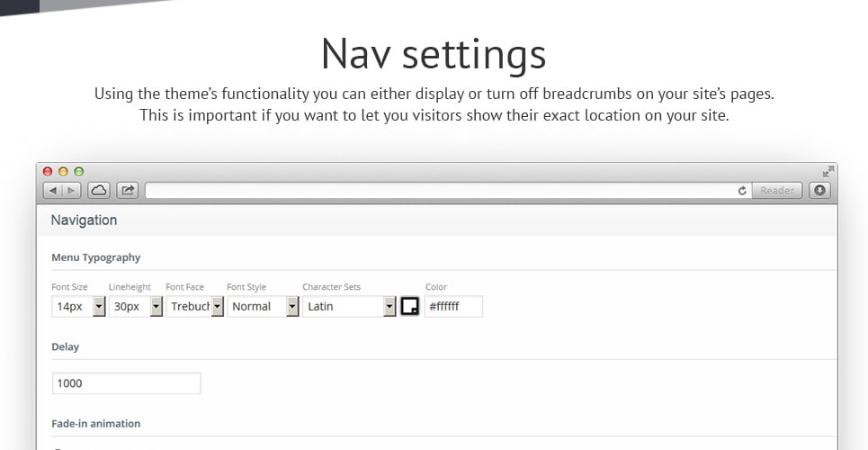The width and height of the screenshot is (868, 450).
Task: Click the fullscreen arrows icon
Action: click(x=828, y=172)
